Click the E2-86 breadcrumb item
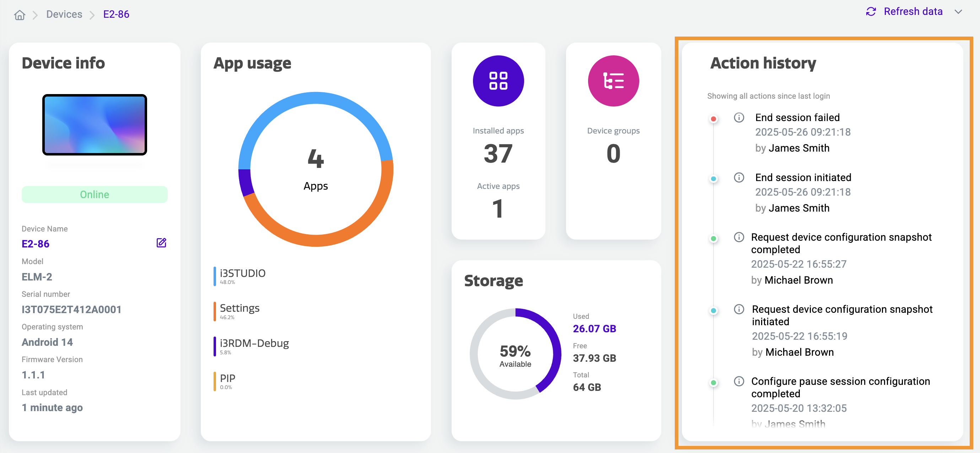Screen dimensions: 980x453 pos(116,15)
